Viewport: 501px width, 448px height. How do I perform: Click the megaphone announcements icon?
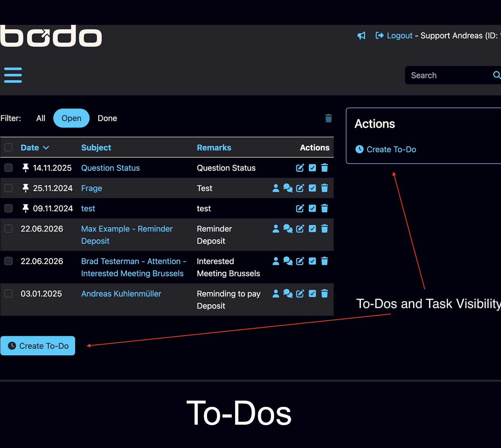(361, 36)
